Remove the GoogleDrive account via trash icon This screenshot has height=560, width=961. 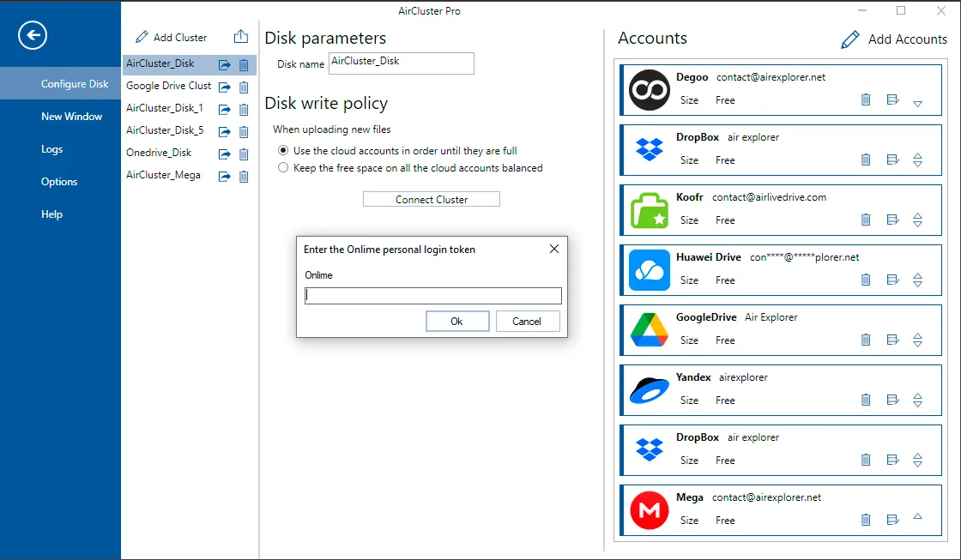pyautogui.click(x=866, y=340)
